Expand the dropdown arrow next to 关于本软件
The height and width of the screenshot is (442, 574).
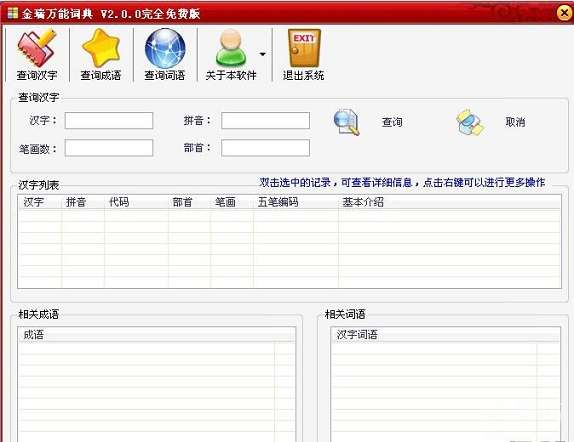(x=262, y=54)
